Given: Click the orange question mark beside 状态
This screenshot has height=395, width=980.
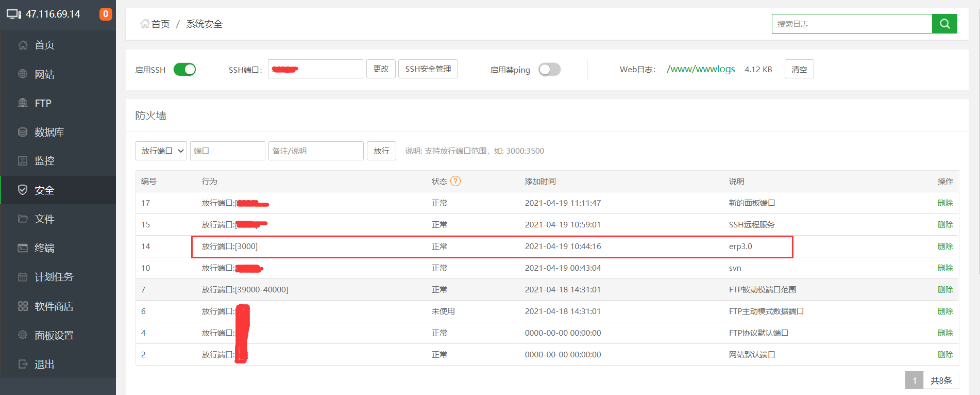Looking at the screenshot, I should [455, 181].
